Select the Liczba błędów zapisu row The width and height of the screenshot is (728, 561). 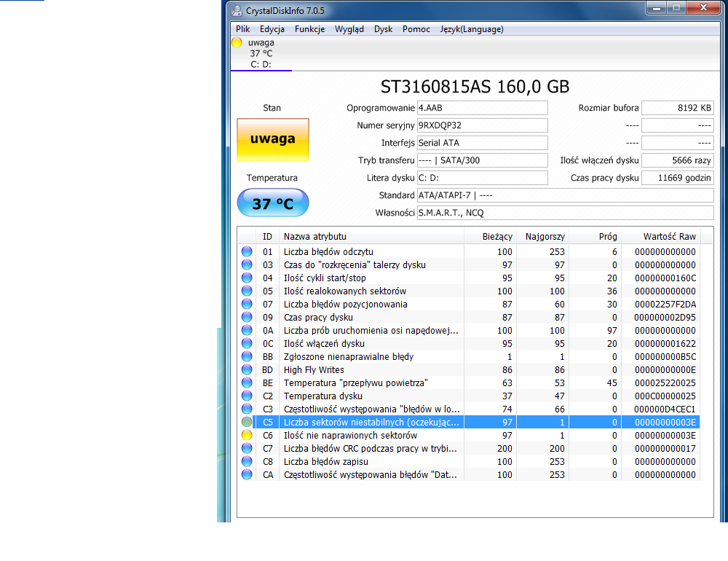coord(469,461)
